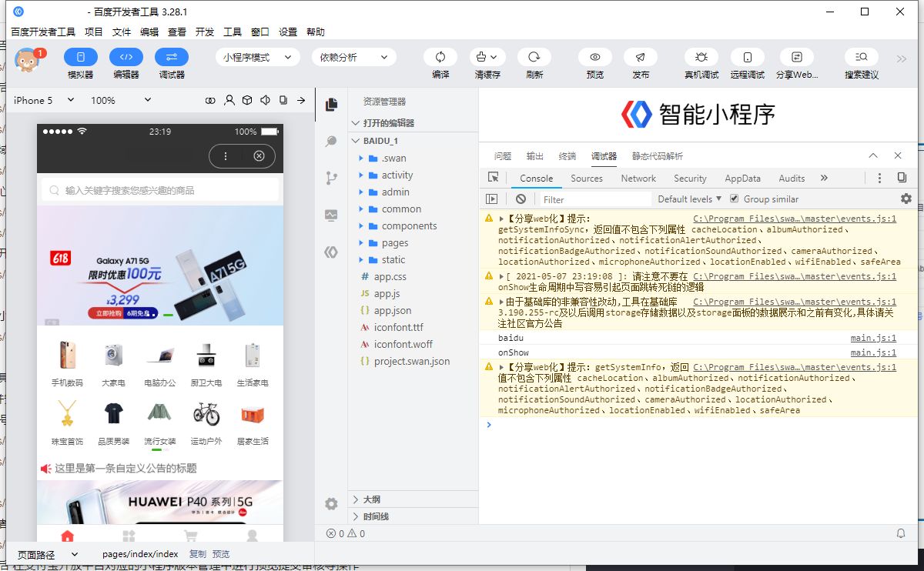Open the events.js:1 source link
The height and width of the screenshot is (571, 924).
coord(794,219)
